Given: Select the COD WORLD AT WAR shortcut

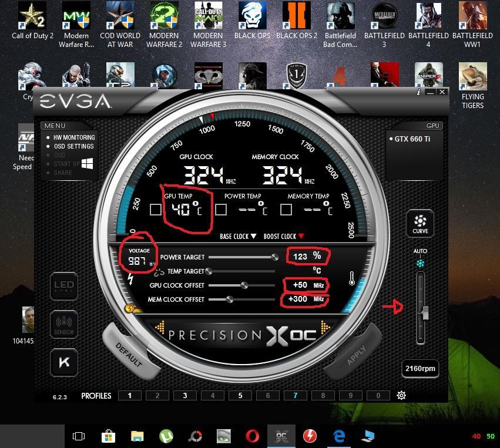Looking at the screenshot, I should (x=120, y=25).
